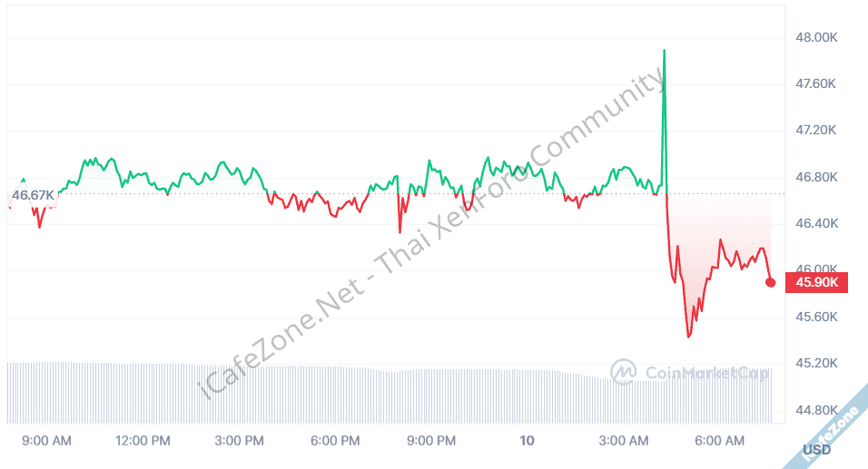Select the 9:00 AM time marker
This screenshot has width=868, height=469.
[x=46, y=441]
